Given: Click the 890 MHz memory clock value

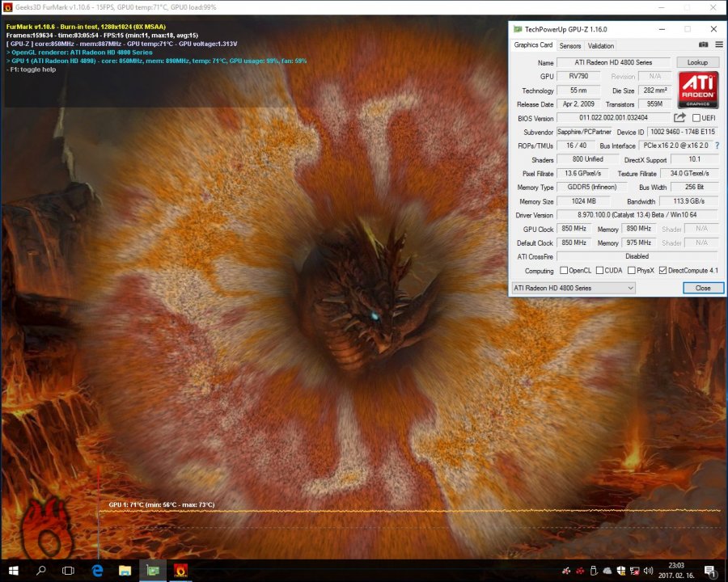Looking at the screenshot, I should 638,229.
